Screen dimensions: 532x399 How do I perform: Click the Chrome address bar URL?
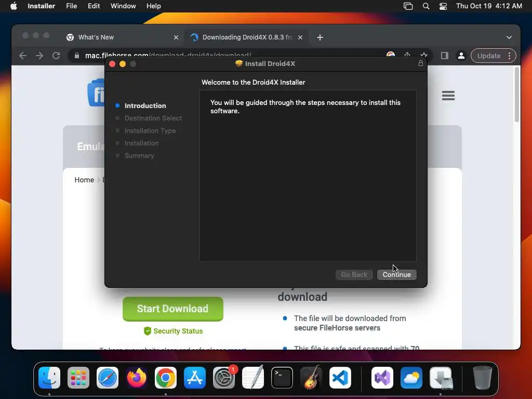(x=168, y=55)
